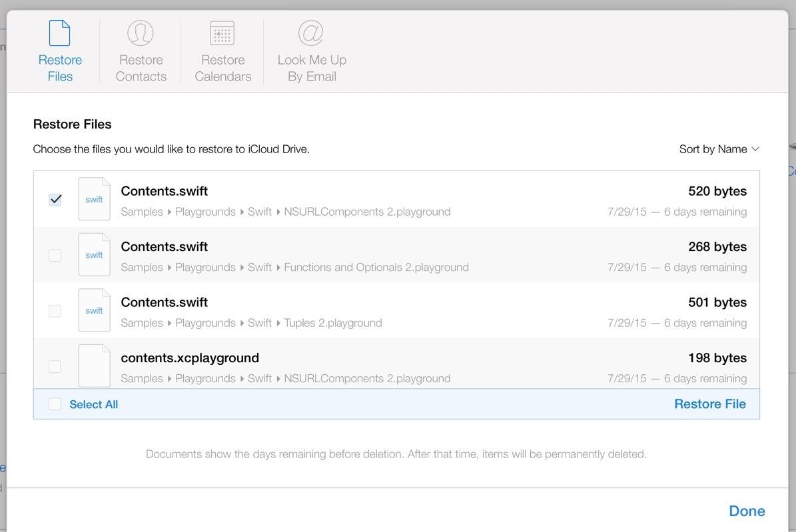Click the Select All label
The image size is (796, 532).
(x=94, y=404)
